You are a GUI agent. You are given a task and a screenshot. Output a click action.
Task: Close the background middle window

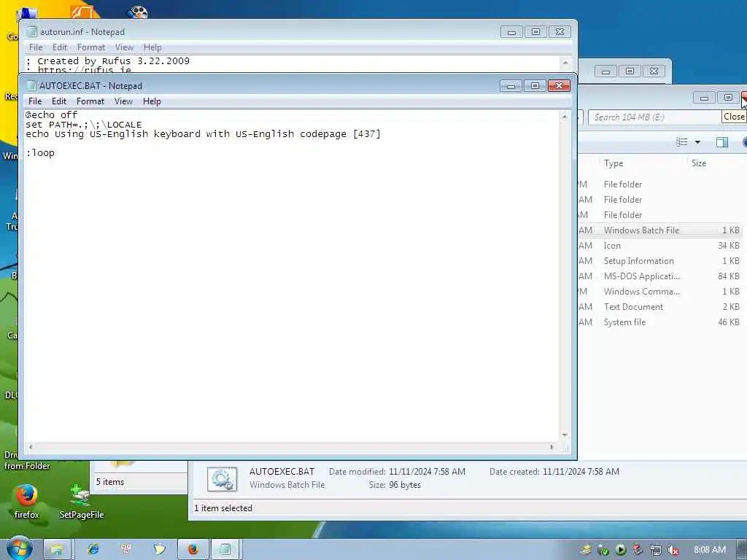click(x=654, y=71)
